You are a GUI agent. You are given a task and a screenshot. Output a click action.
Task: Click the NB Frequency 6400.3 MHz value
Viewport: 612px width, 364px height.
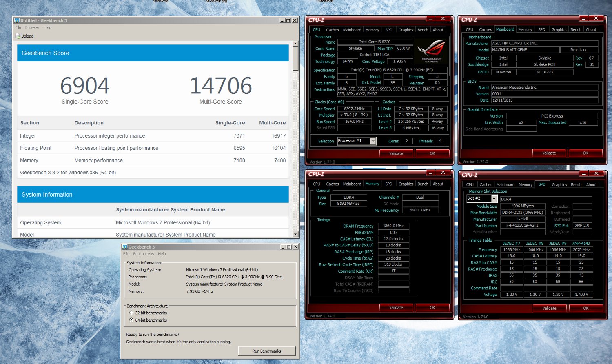tap(420, 210)
